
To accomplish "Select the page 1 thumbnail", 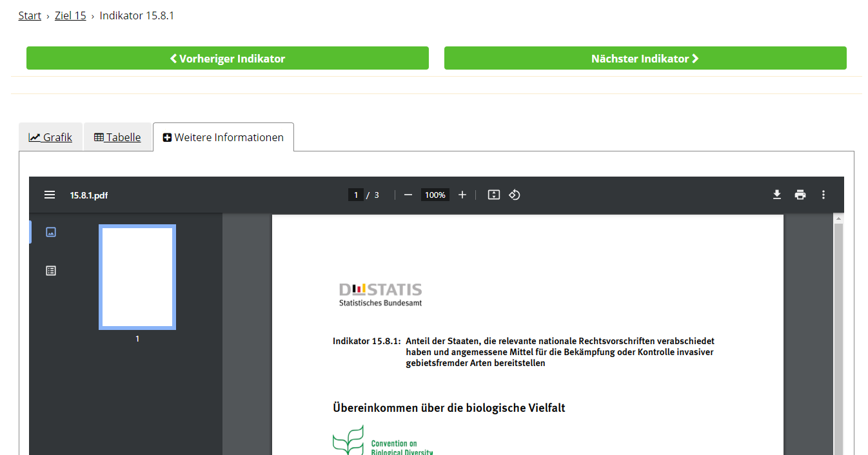I will [x=137, y=277].
